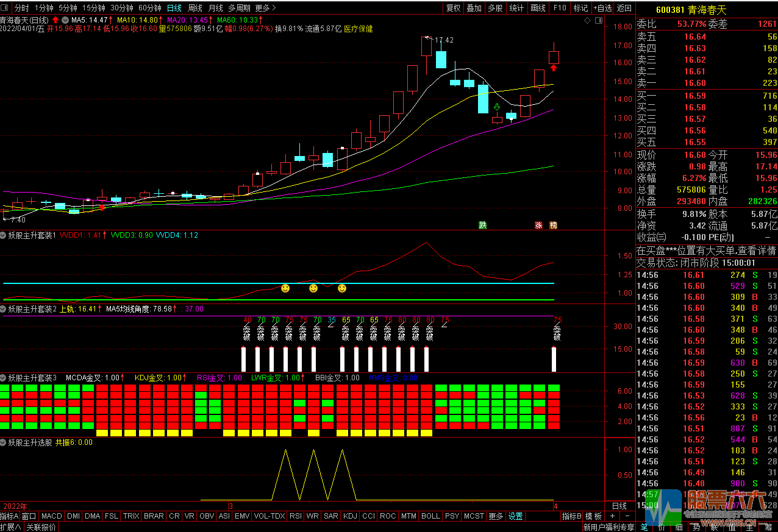Select the BRAR indicator
Image resolution: width=778 pixels, height=532 pixels.
[154, 516]
